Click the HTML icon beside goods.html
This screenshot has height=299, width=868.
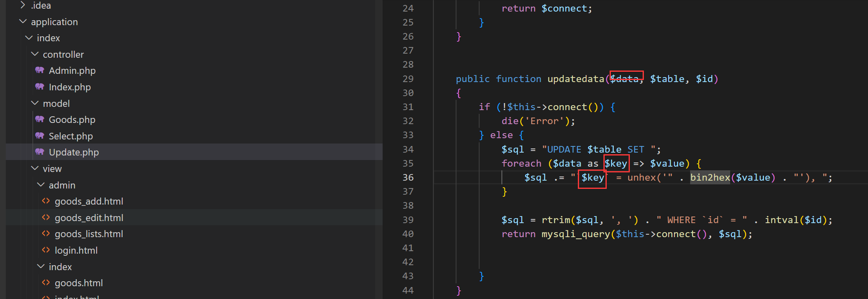click(46, 283)
